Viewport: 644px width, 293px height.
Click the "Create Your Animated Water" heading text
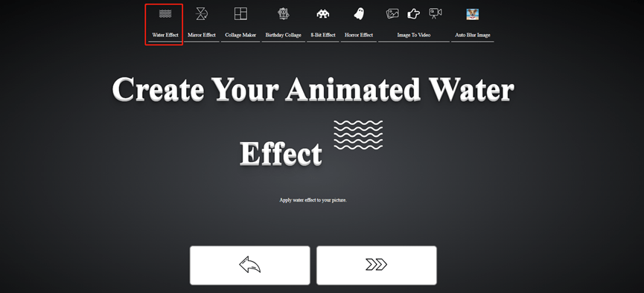click(313, 89)
